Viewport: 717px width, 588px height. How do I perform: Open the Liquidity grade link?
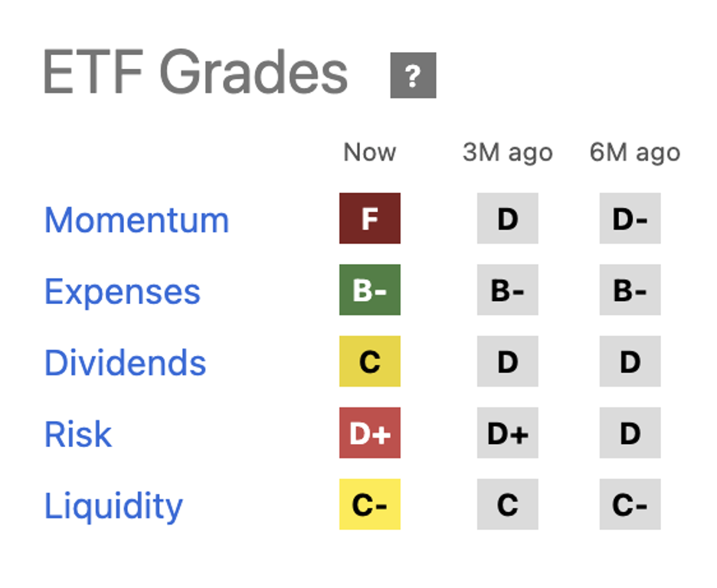[x=113, y=505]
